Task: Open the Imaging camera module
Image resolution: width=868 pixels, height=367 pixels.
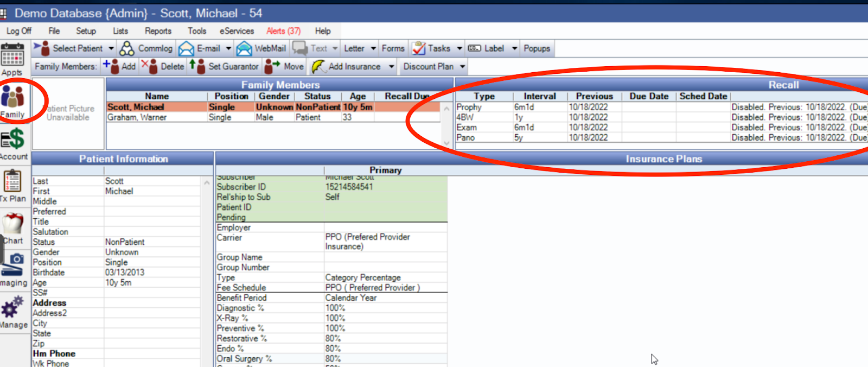Action: pyautogui.click(x=13, y=268)
